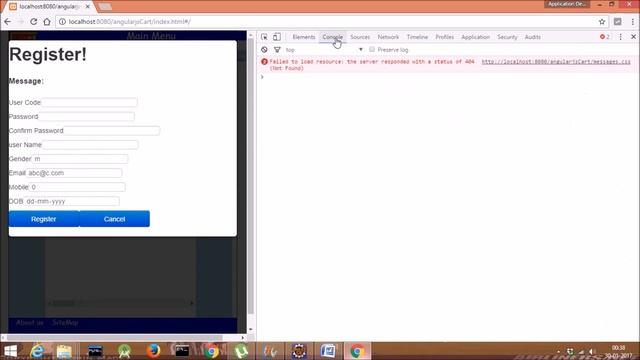
Task: Launch Internet Explorer from taskbar
Action: 38,351
